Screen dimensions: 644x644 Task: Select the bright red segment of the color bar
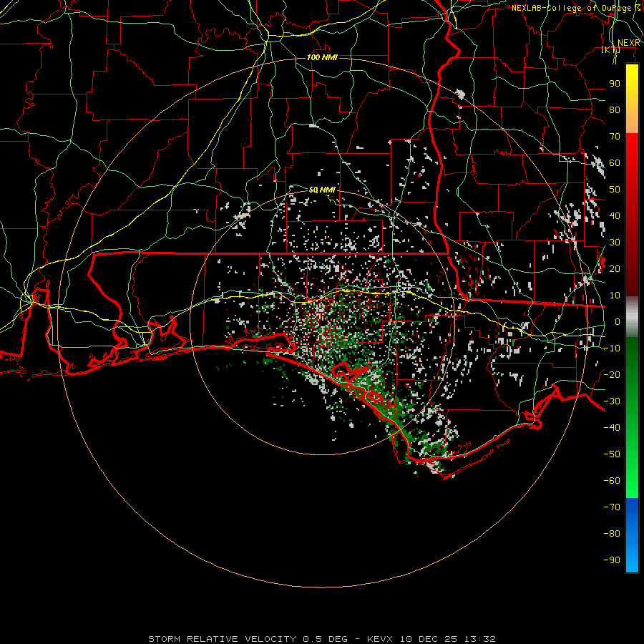[632, 214]
